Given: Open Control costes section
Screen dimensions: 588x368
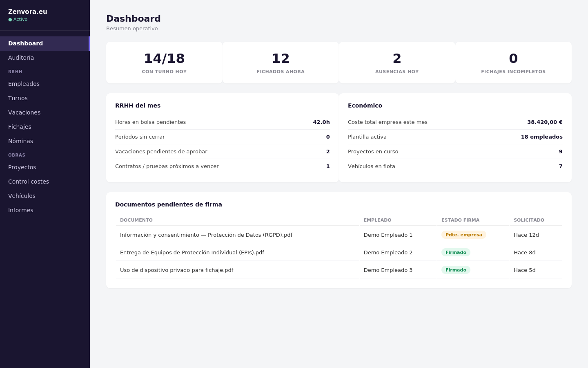Looking at the screenshot, I should 45,182.
